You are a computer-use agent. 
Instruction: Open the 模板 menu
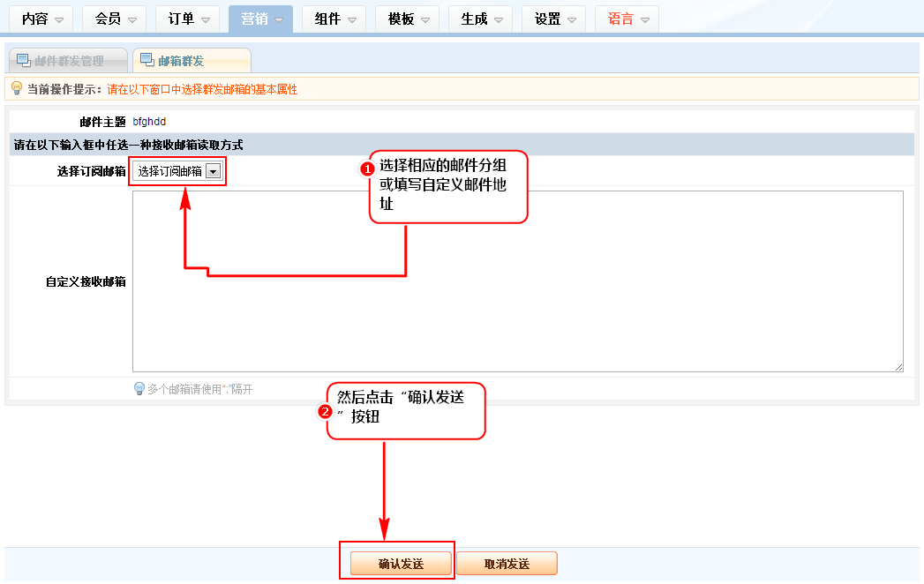[x=408, y=19]
